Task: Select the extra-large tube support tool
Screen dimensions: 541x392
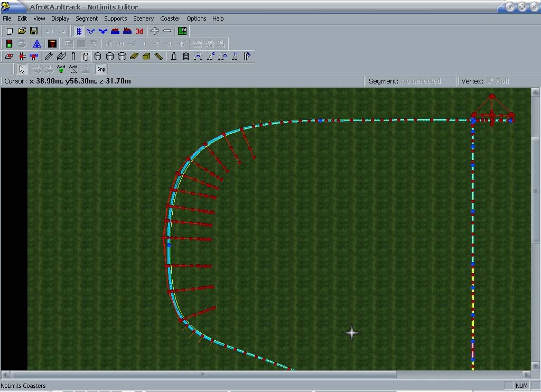Action: point(122,56)
